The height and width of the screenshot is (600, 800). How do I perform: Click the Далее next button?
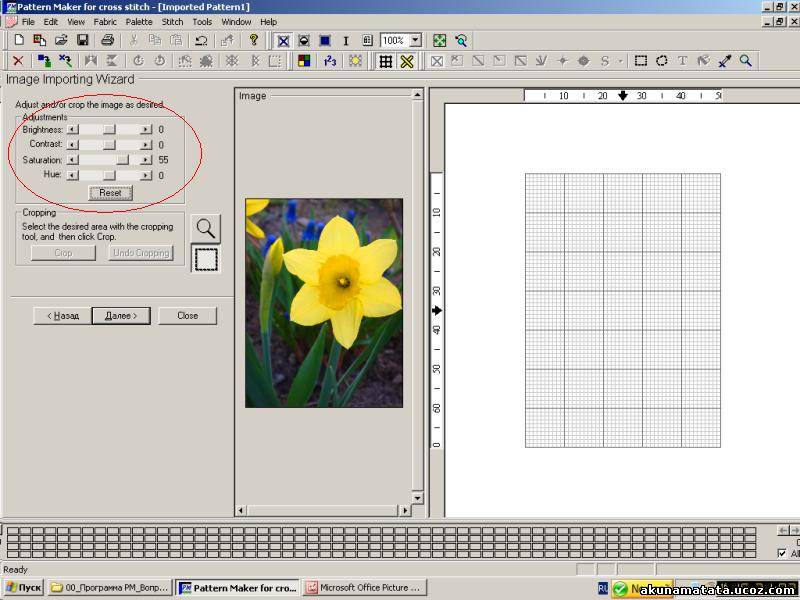[121, 316]
